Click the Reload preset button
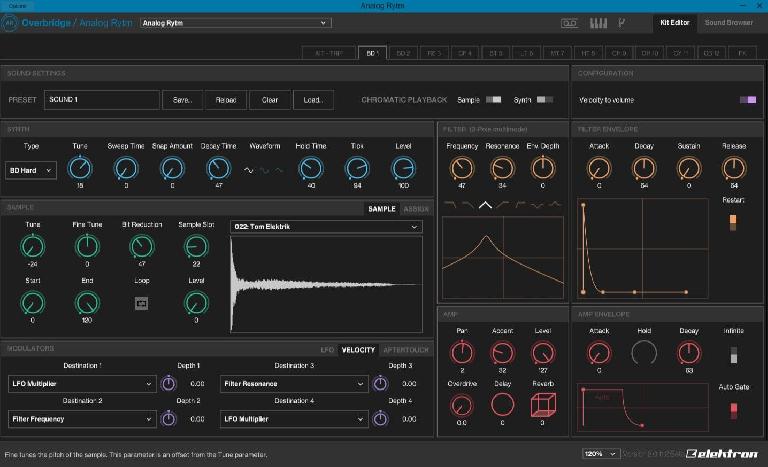Image resolution: width=768 pixels, height=467 pixels. click(226, 100)
